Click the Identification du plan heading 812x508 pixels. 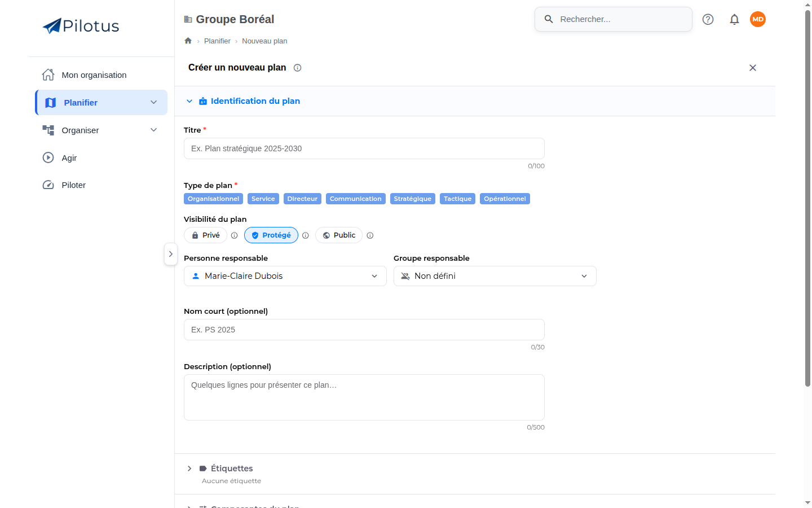click(x=255, y=101)
